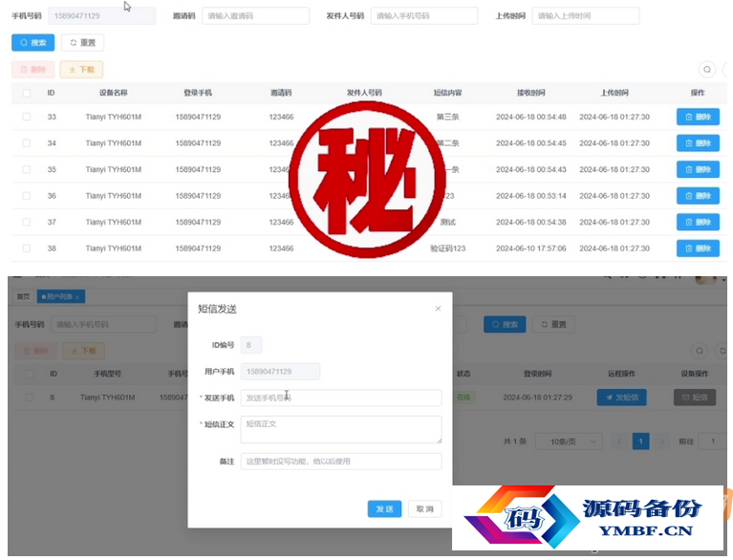
Task: Click the 取消 button in dialog
Action: click(x=424, y=509)
